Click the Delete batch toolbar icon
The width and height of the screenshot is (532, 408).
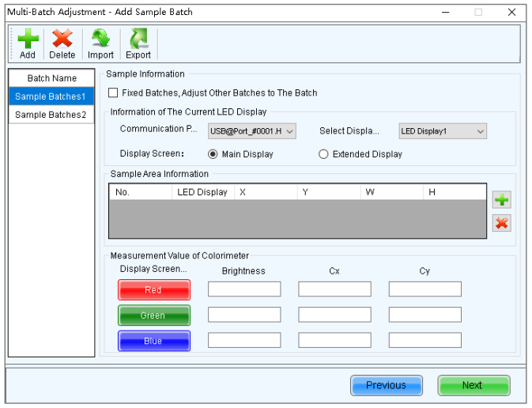[62, 43]
